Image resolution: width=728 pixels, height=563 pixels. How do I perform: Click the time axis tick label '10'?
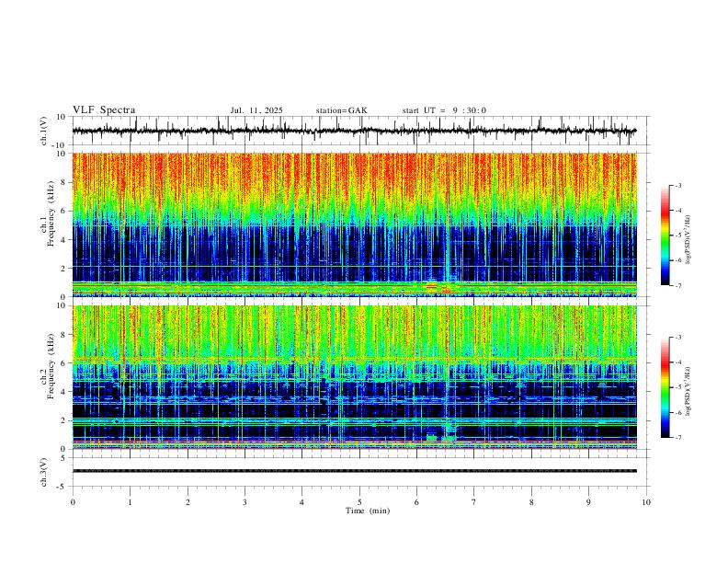tap(646, 502)
